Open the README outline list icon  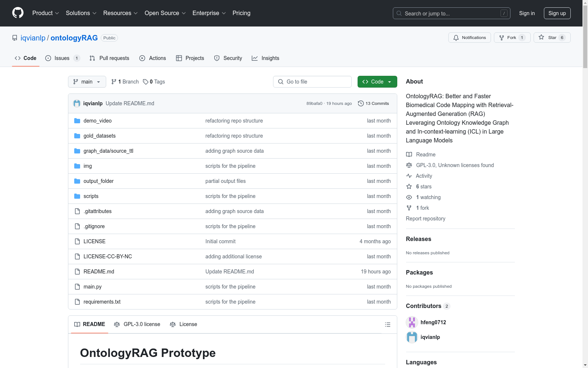(x=387, y=325)
